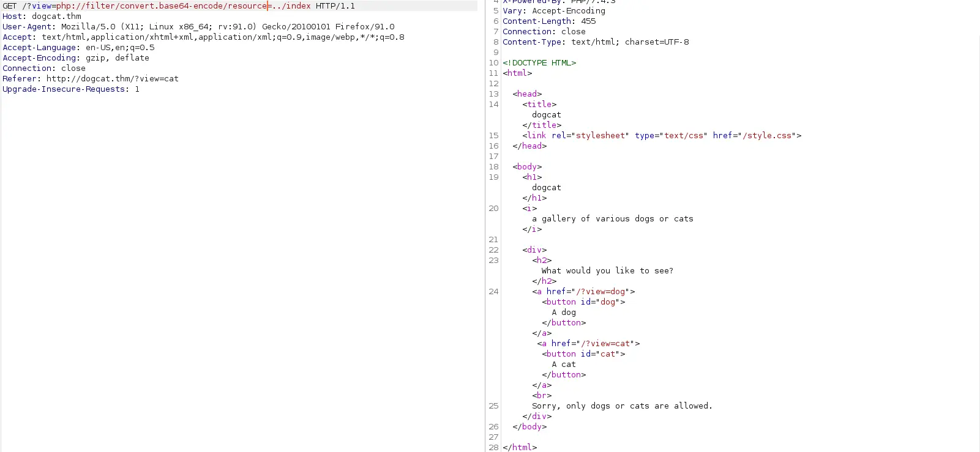Viewport: 980px width, 452px height.
Task: Click the Content-Type response header line
Action: pyautogui.click(x=596, y=42)
